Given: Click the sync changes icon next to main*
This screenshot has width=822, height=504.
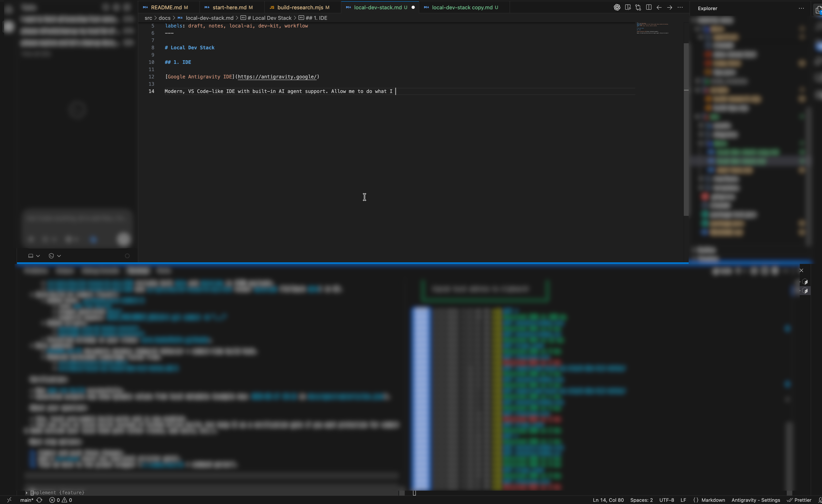Looking at the screenshot, I should [x=39, y=500].
